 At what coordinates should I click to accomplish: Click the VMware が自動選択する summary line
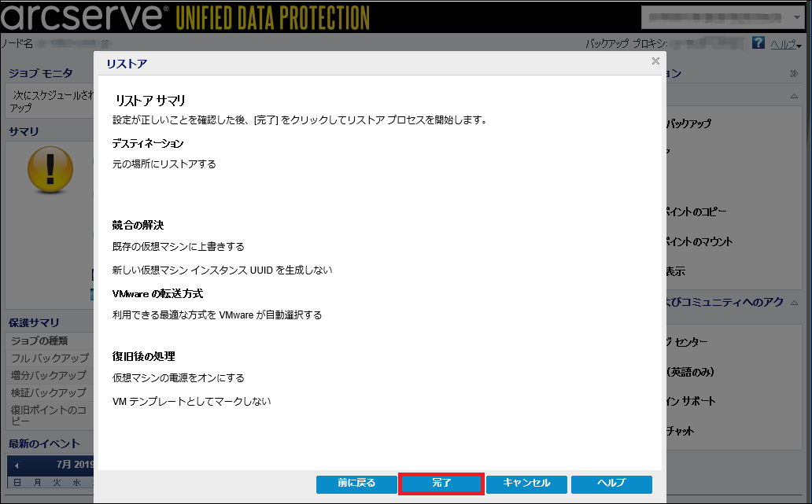pos(217,315)
